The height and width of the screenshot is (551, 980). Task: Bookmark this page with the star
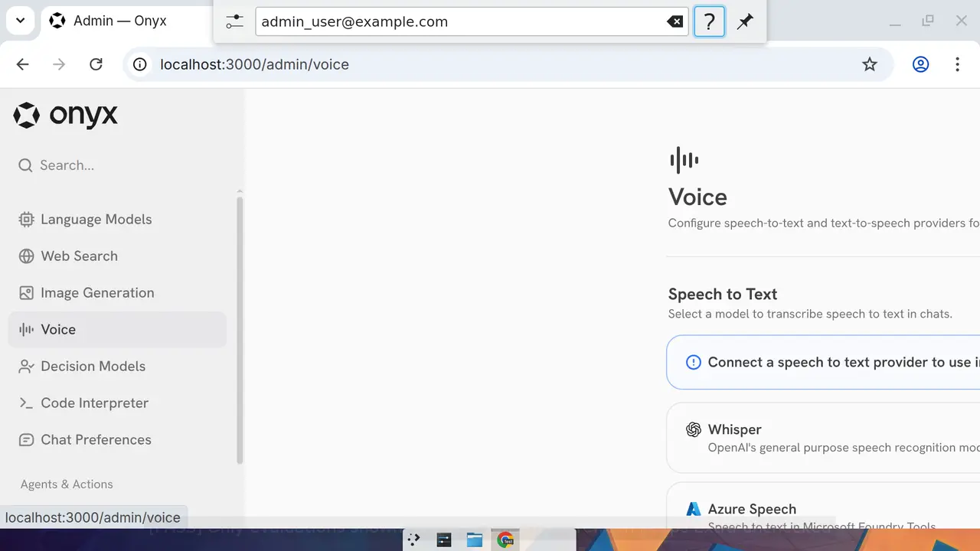point(870,64)
